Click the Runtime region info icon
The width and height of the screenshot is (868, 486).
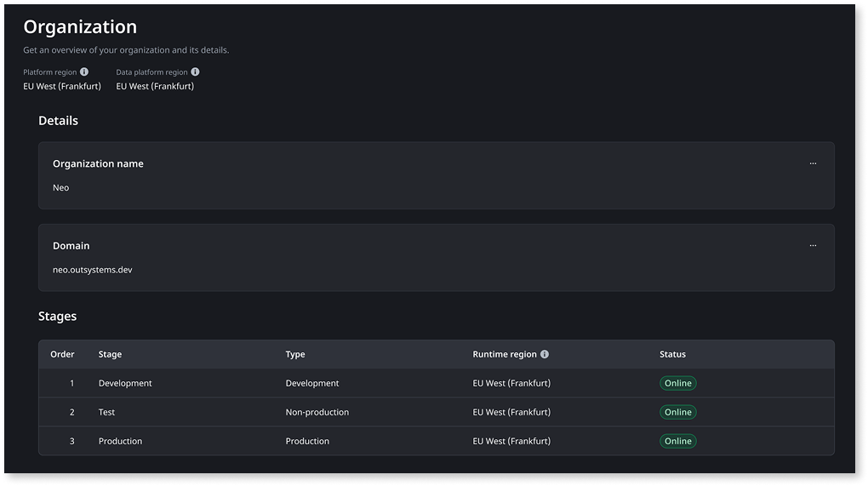[x=545, y=354]
